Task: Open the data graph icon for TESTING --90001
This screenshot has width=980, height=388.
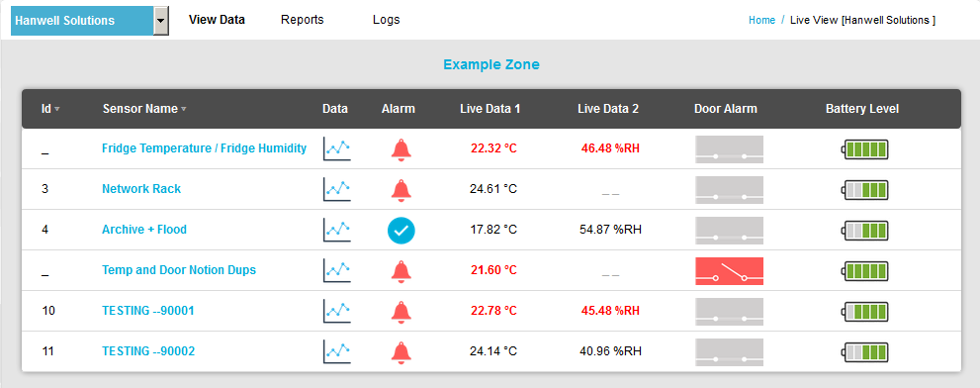Action: coord(337,311)
